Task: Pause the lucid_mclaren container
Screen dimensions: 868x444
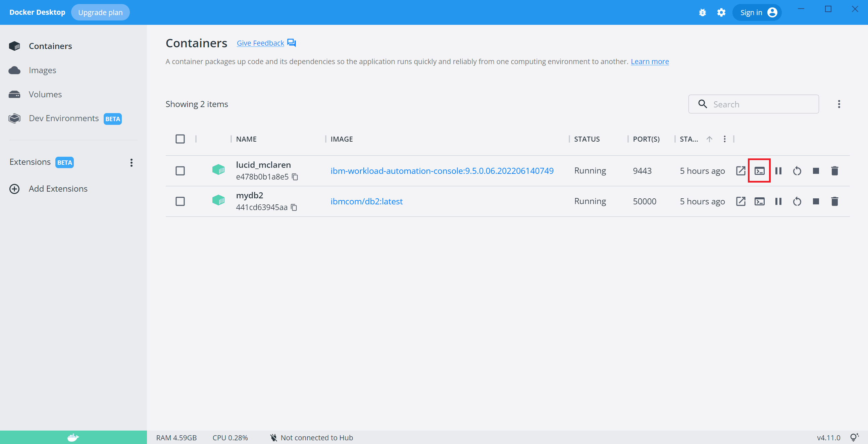Action: (778, 170)
